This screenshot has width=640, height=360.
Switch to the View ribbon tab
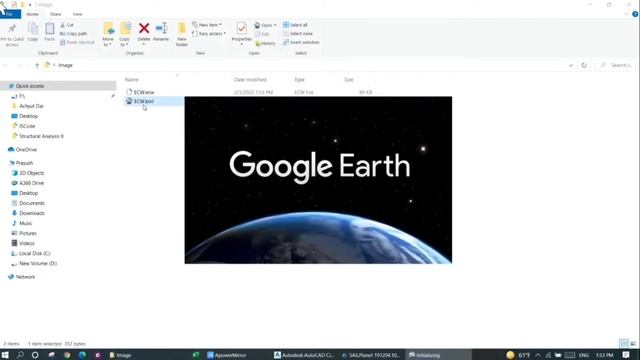(77, 14)
